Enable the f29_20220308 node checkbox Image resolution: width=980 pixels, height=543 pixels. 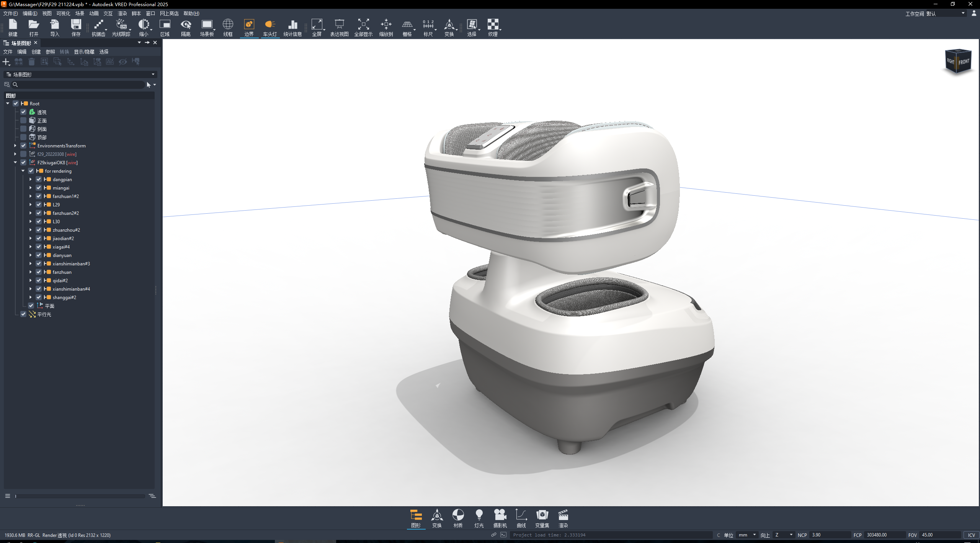[x=23, y=154]
